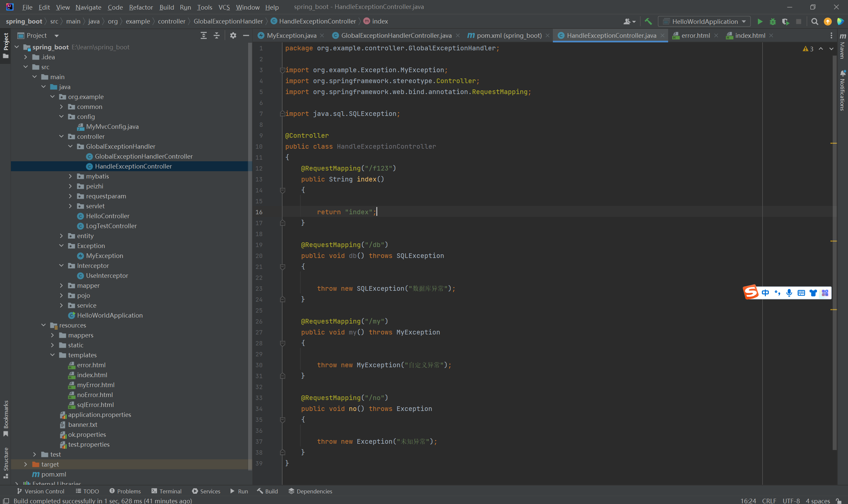
Task: Click the green Run button
Action: [x=760, y=22]
